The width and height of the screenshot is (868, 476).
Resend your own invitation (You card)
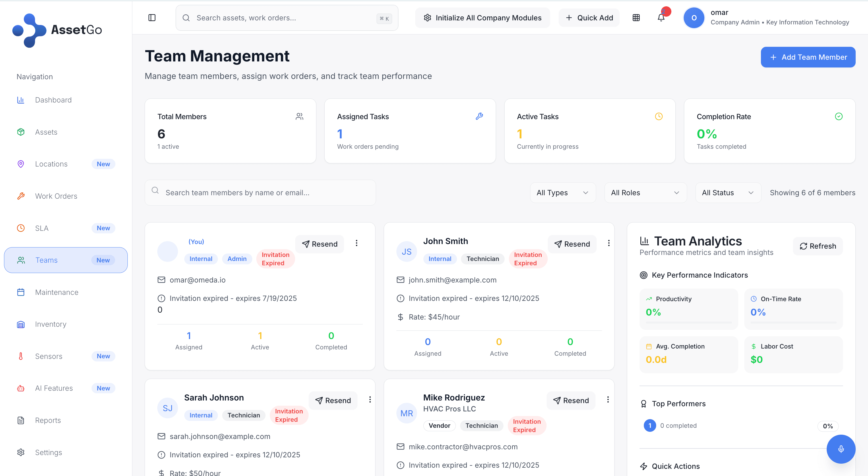(x=319, y=244)
